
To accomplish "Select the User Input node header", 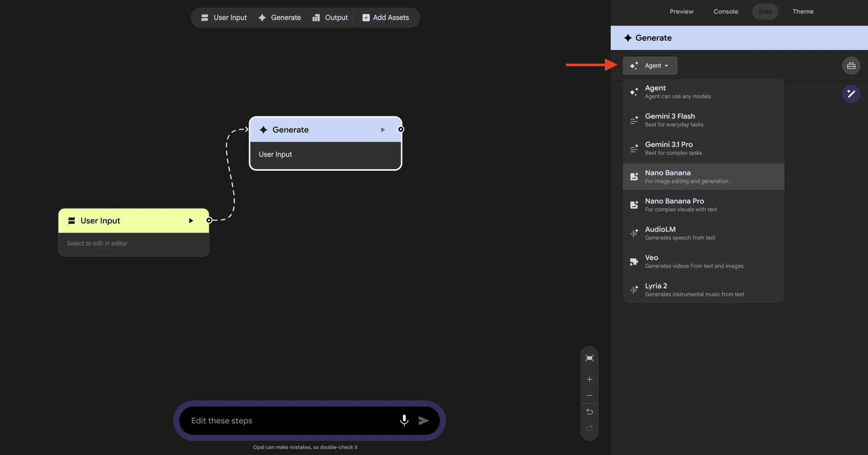I will [134, 221].
